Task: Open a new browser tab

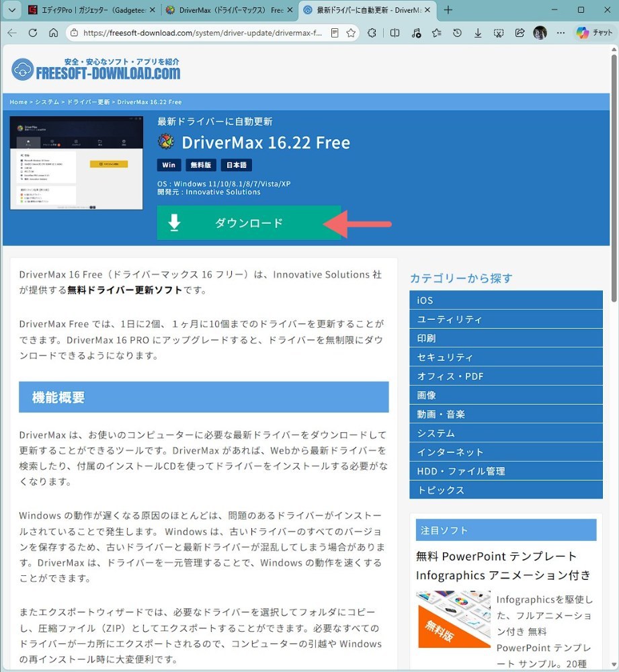Action: pyautogui.click(x=448, y=10)
